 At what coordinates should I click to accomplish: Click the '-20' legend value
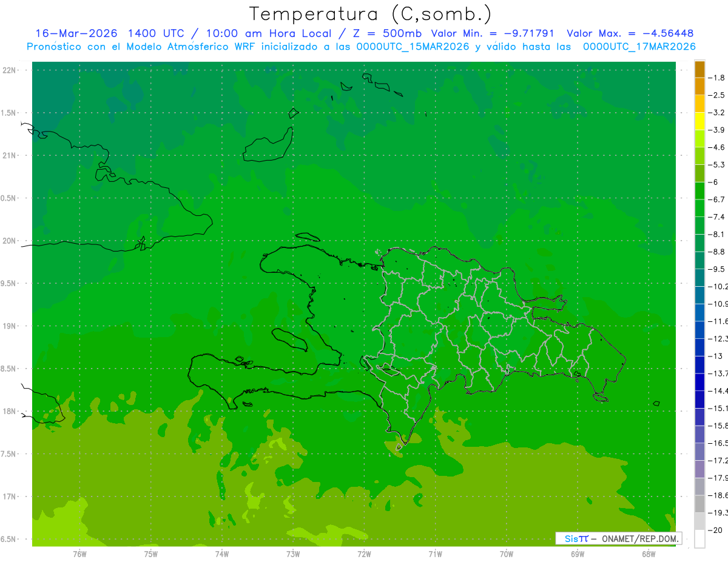pos(716,530)
